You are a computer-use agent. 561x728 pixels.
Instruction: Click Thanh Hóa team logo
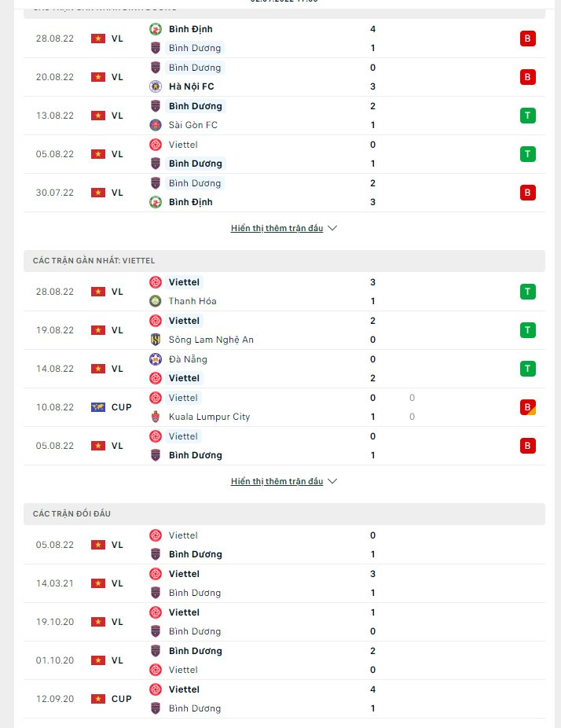click(156, 301)
